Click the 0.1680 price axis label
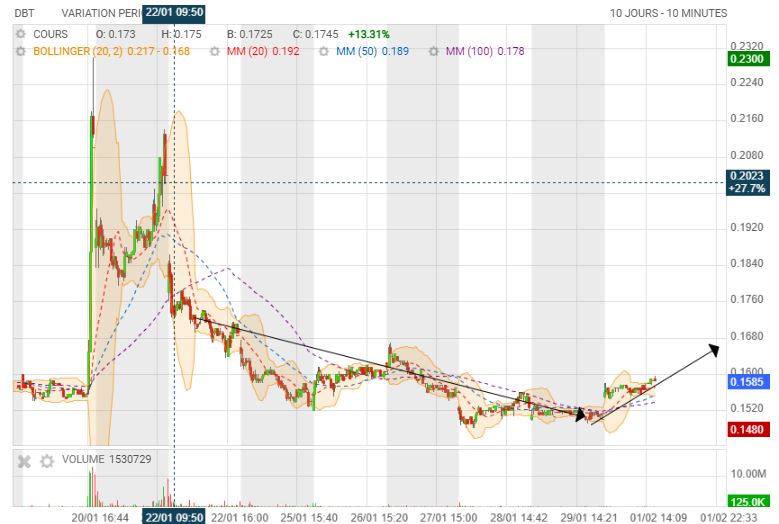Screen dimensions: 779x524 tap(747, 336)
